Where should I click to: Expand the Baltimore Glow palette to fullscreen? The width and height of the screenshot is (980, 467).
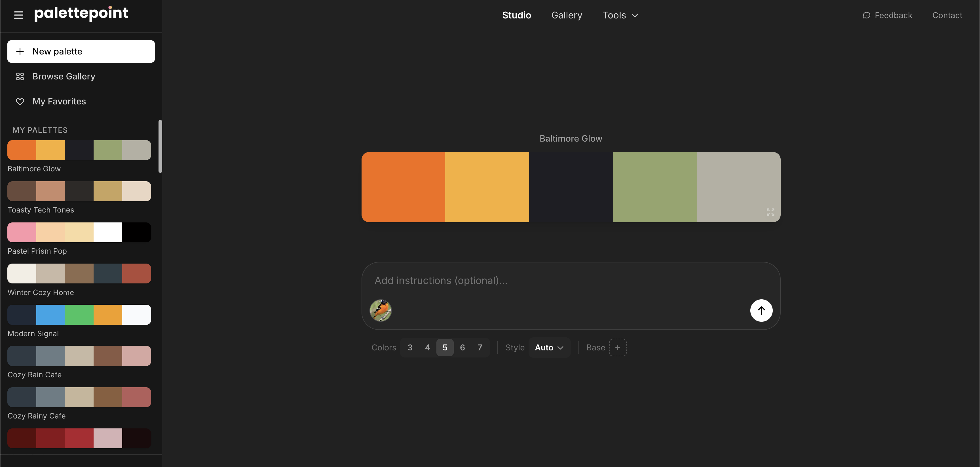(x=770, y=212)
